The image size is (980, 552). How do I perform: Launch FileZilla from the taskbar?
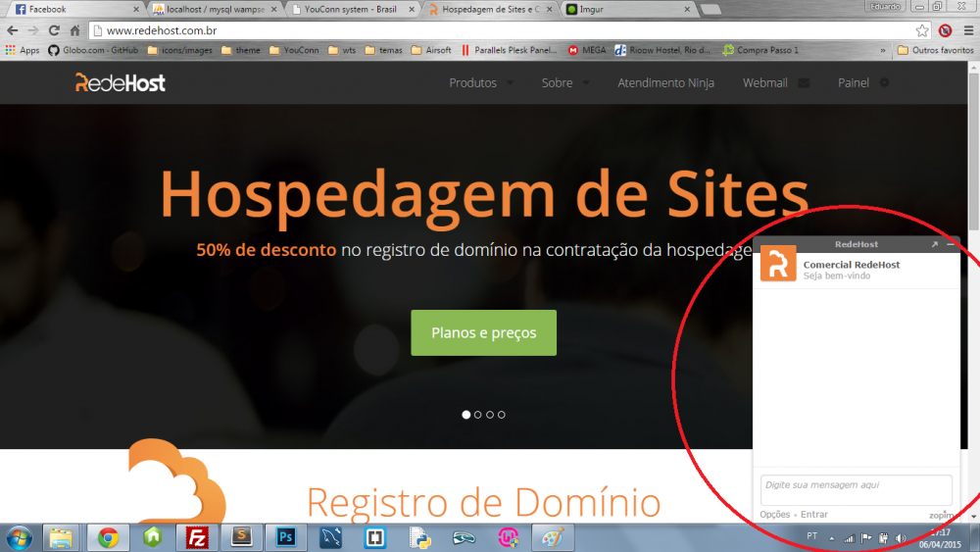[x=198, y=537]
